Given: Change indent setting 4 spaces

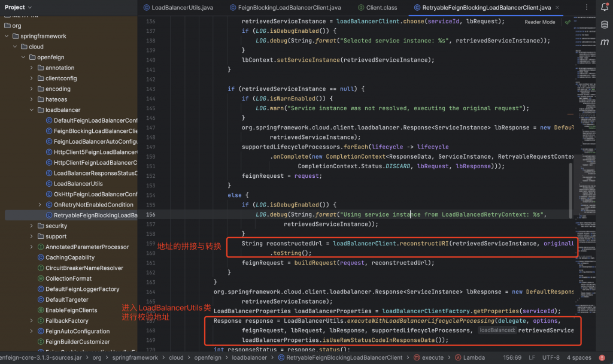Looking at the screenshot, I should coord(579,358).
